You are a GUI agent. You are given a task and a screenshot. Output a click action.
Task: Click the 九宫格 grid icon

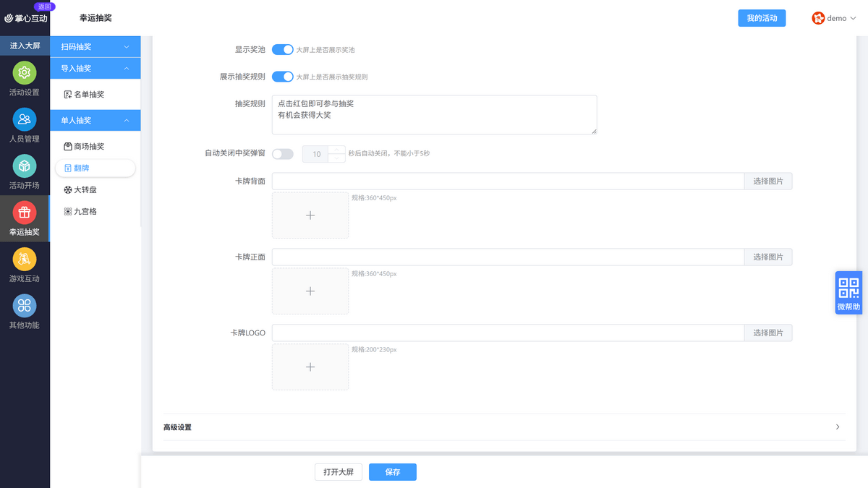pos(68,212)
